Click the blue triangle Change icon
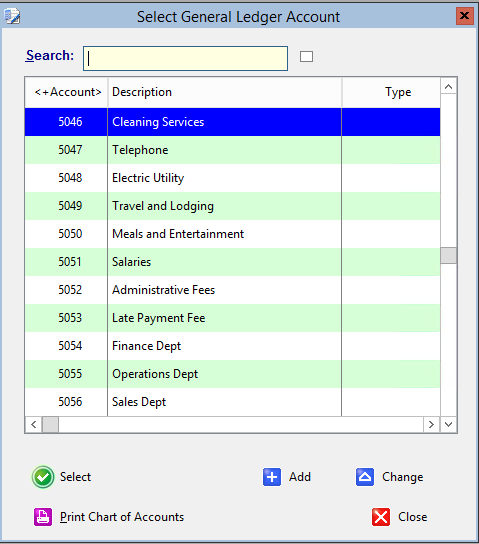 (365, 477)
